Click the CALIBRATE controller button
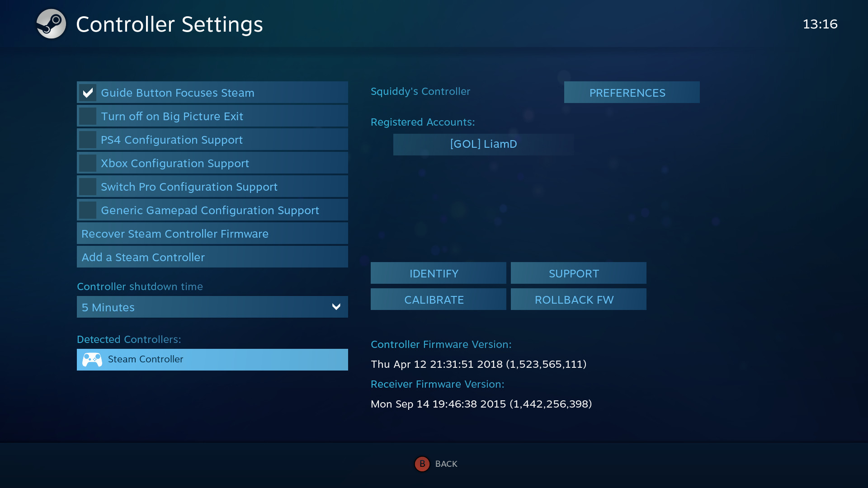868x488 pixels. [434, 299]
